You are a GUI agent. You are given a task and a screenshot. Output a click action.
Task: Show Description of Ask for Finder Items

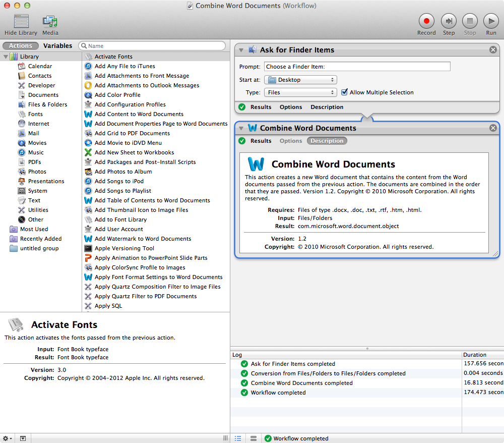pos(327,107)
